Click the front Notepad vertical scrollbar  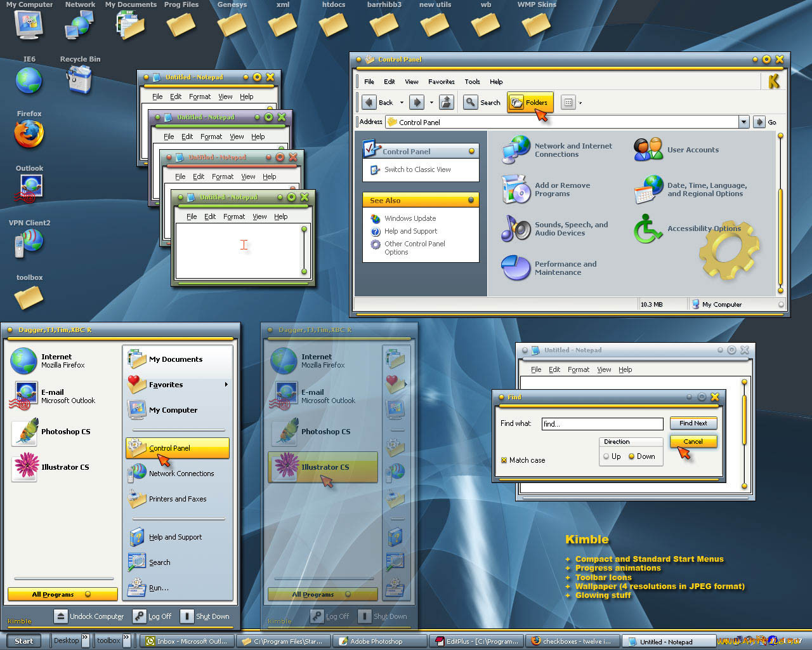(304, 251)
